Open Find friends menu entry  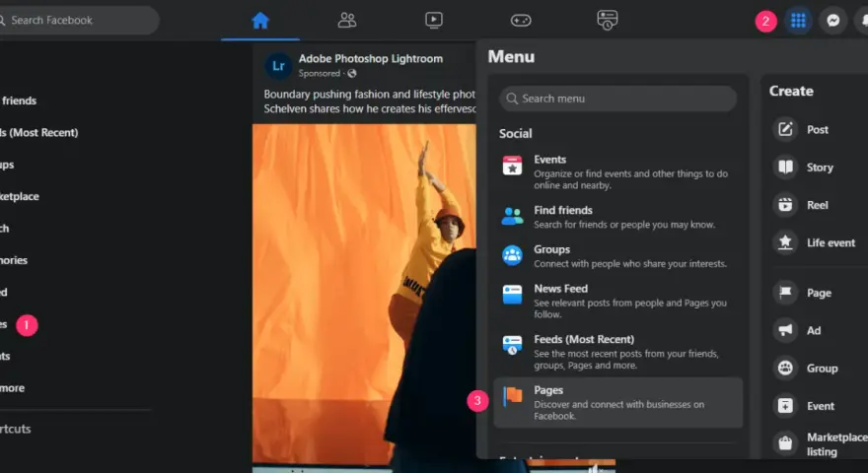point(617,217)
